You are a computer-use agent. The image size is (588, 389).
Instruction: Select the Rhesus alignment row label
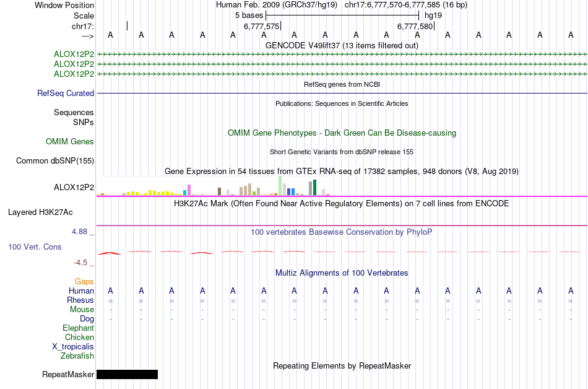tap(80, 300)
